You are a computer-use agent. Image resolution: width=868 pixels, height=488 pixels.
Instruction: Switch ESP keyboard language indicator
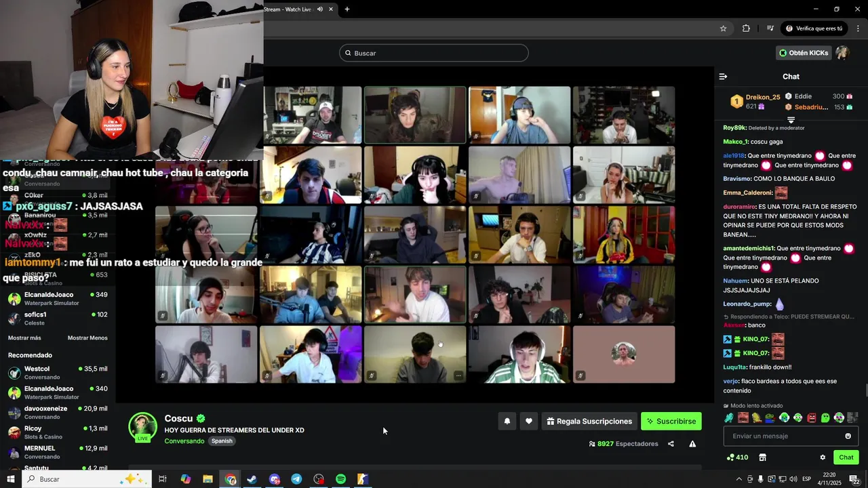[x=806, y=479]
